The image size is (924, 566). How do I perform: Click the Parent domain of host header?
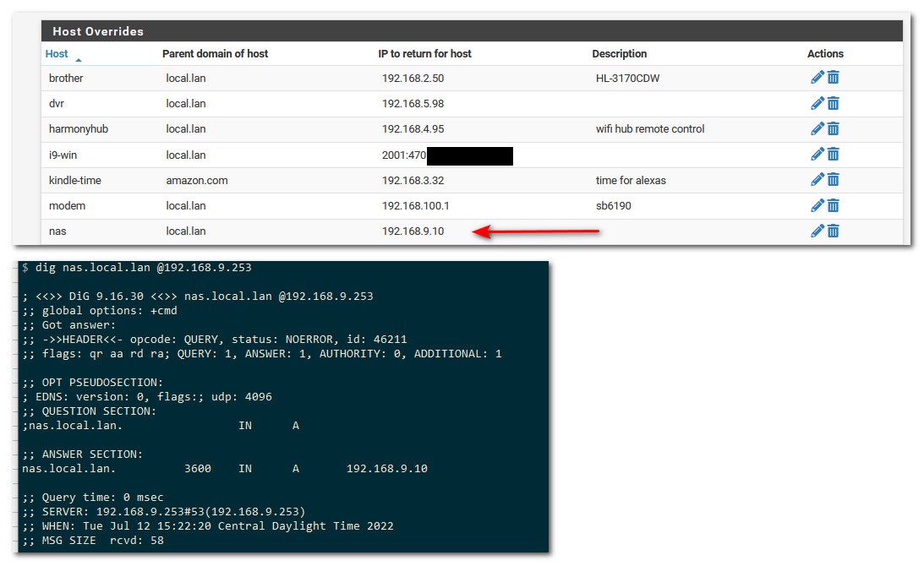[x=215, y=53]
